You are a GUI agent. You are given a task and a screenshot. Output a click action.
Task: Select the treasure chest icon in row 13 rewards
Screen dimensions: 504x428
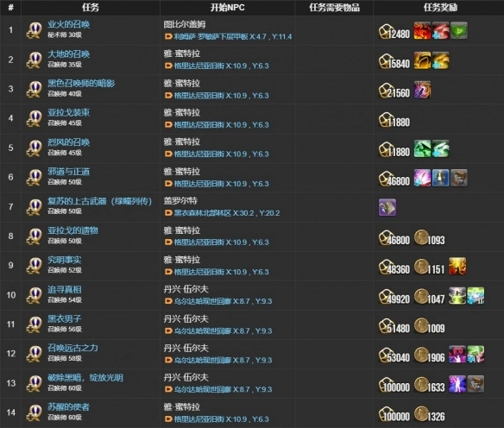476,384
